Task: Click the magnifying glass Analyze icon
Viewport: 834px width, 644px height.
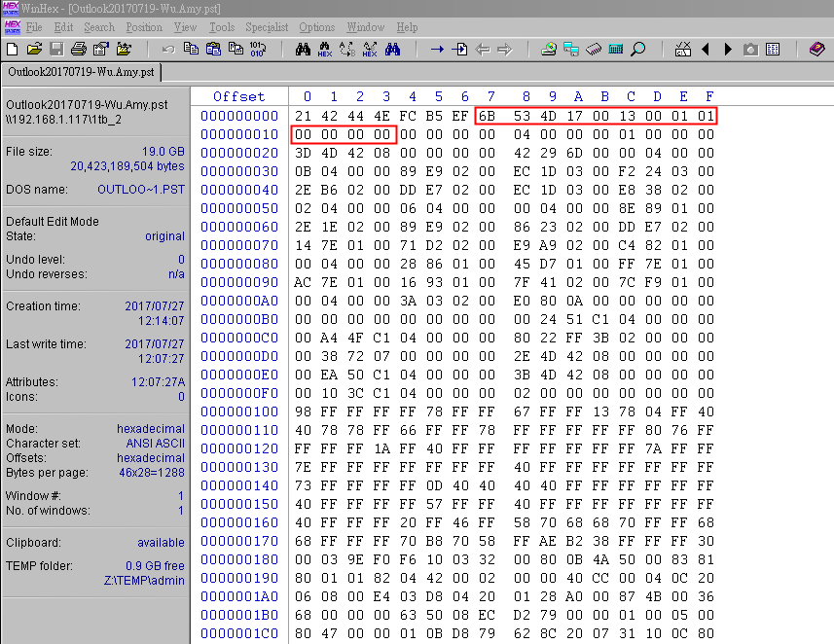Action: (638, 50)
